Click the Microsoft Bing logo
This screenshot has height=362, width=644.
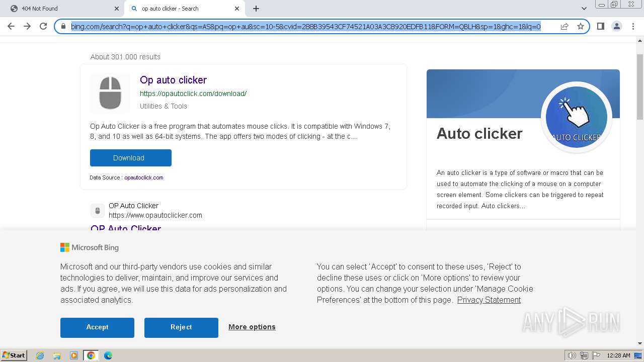pos(90,247)
